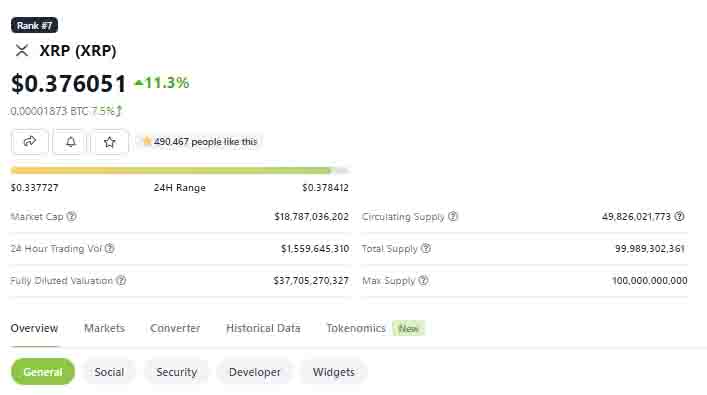Toggle BTC price direction arrow
This screenshot has width=707, height=395.
click(x=119, y=110)
